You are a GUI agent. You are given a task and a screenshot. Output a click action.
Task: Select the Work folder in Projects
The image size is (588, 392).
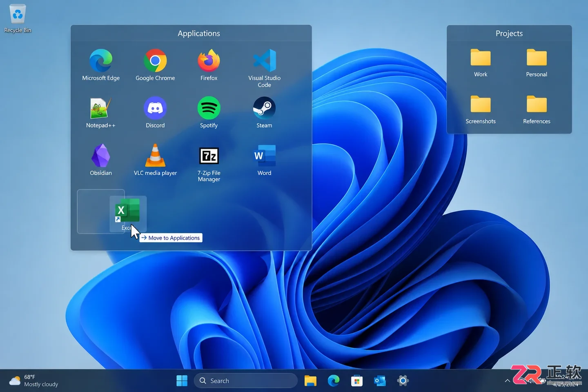pos(481,58)
